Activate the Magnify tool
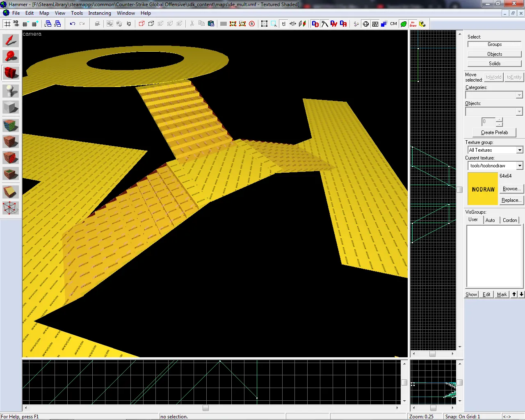Viewport: 525px width, 420px height. click(x=11, y=56)
